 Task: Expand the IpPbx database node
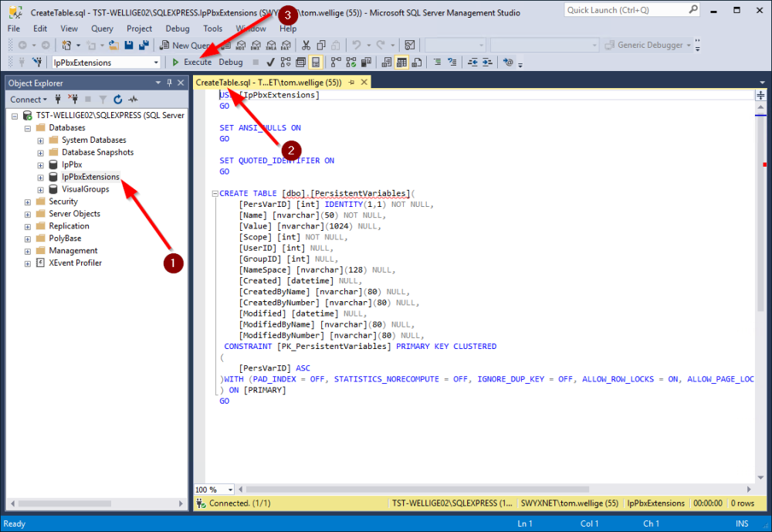pos(40,165)
